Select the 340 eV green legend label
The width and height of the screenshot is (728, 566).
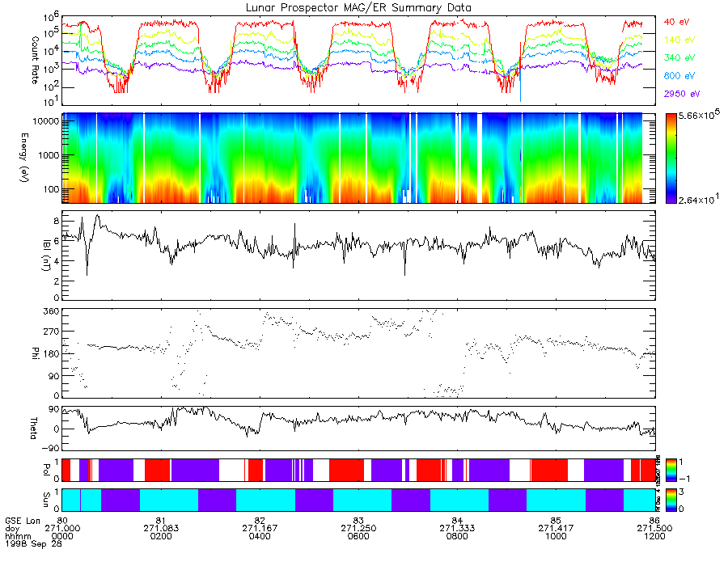(679, 58)
